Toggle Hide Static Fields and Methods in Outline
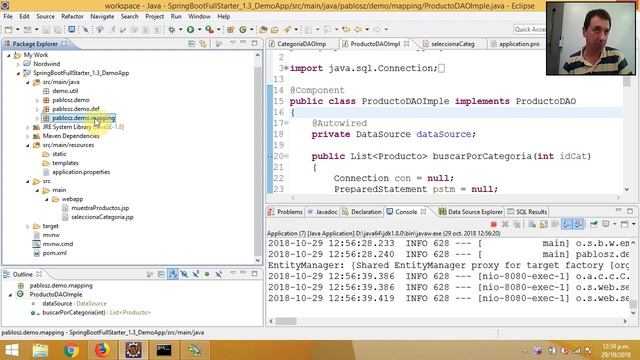This screenshot has width=640, height=360. pyautogui.click(x=196, y=274)
